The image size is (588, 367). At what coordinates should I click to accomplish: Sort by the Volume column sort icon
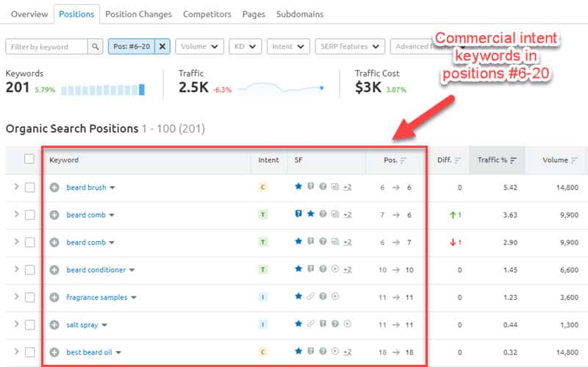tap(574, 160)
